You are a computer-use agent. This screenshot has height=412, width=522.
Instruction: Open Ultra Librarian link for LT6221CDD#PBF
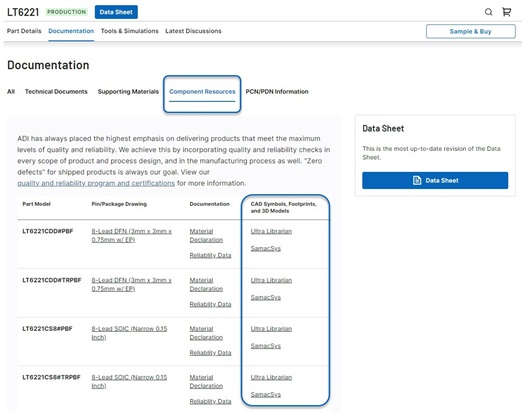[x=271, y=231]
